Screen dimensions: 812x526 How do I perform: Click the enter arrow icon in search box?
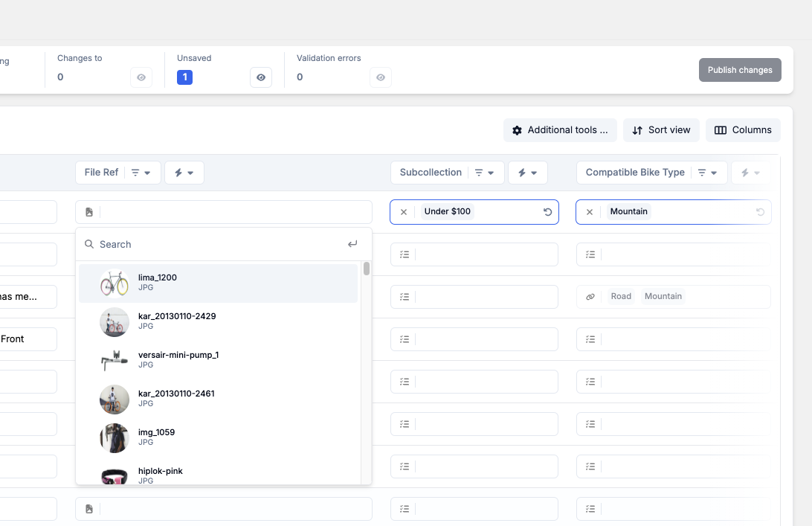352,244
